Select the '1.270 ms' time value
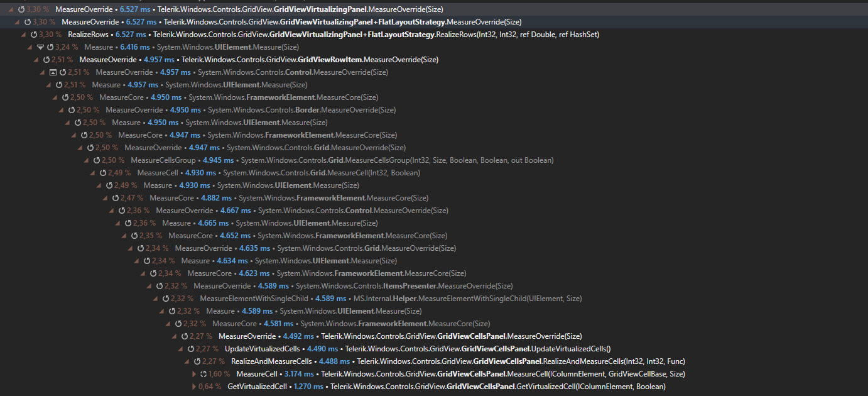This screenshot has height=396, width=868. [308, 387]
